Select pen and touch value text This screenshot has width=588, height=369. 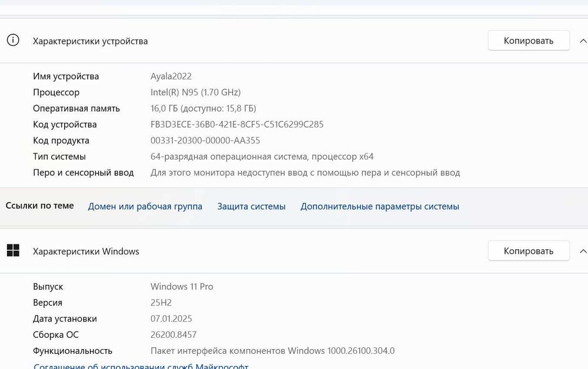[305, 173]
